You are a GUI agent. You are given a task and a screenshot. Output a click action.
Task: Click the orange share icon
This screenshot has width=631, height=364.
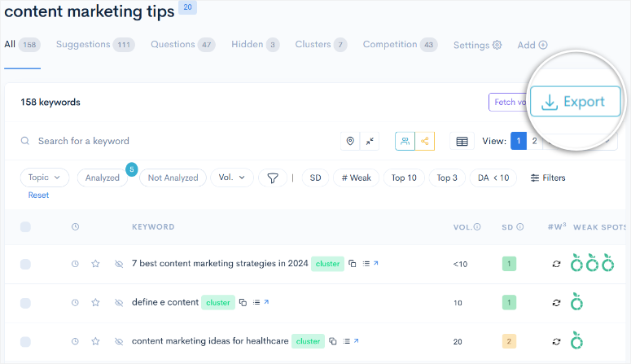pos(424,141)
